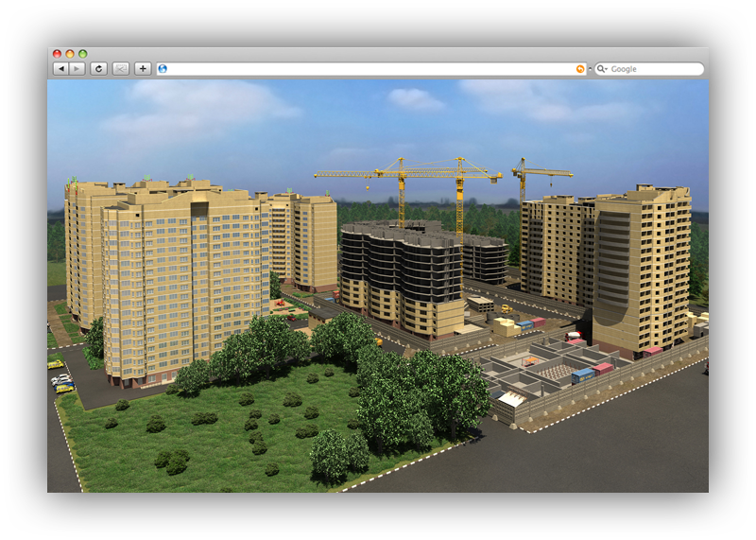Close the window with the red button
This screenshot has width=756, height=540.
click(x=57, y=54)
